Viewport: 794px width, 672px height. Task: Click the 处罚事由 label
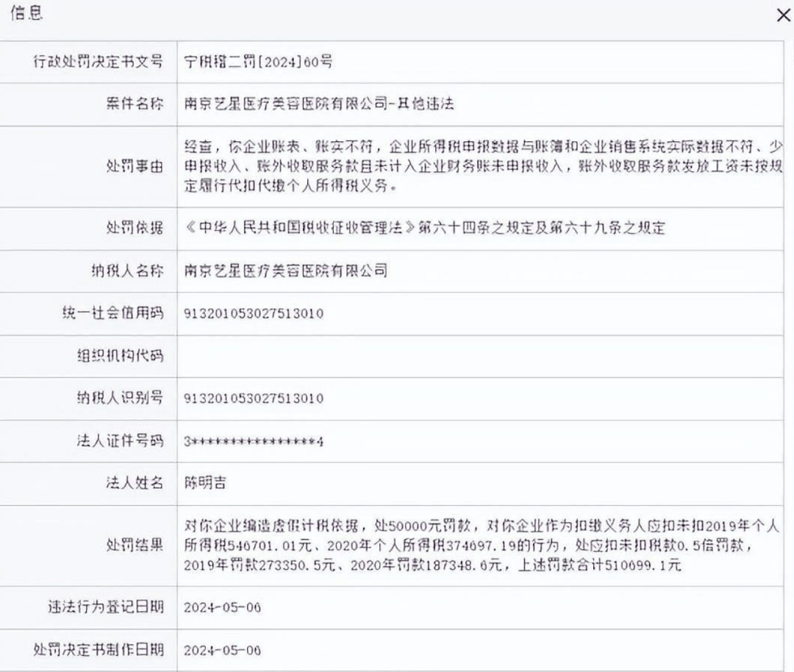point(135,166)
